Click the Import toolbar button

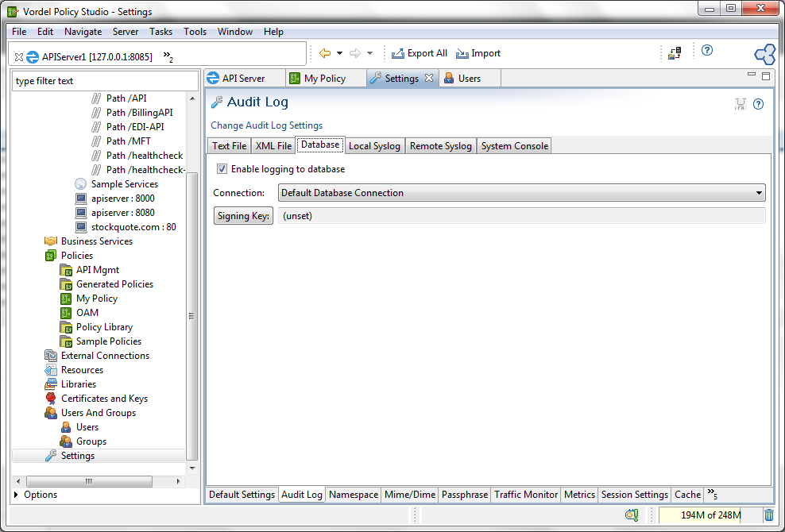(478, 53)
